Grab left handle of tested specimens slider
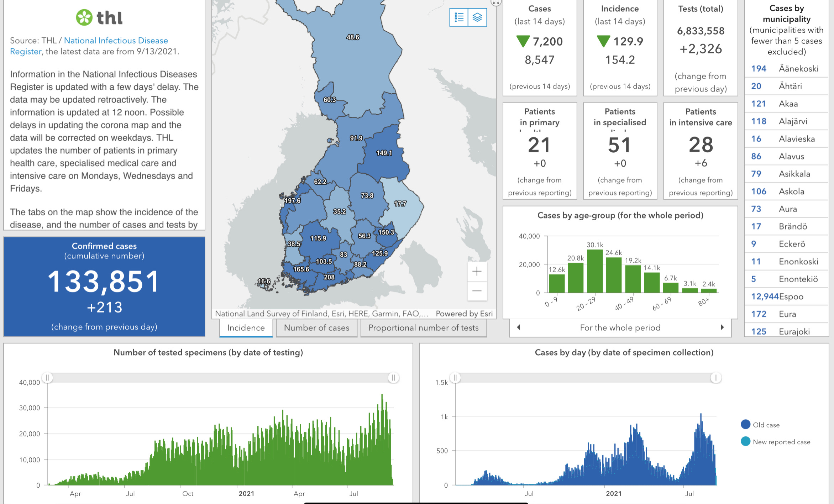 coord(47,377)
